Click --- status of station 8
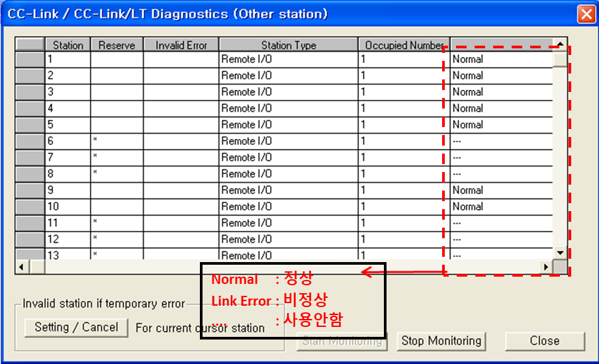The width and height of the screenshot is (599, 364). point(457,175)
